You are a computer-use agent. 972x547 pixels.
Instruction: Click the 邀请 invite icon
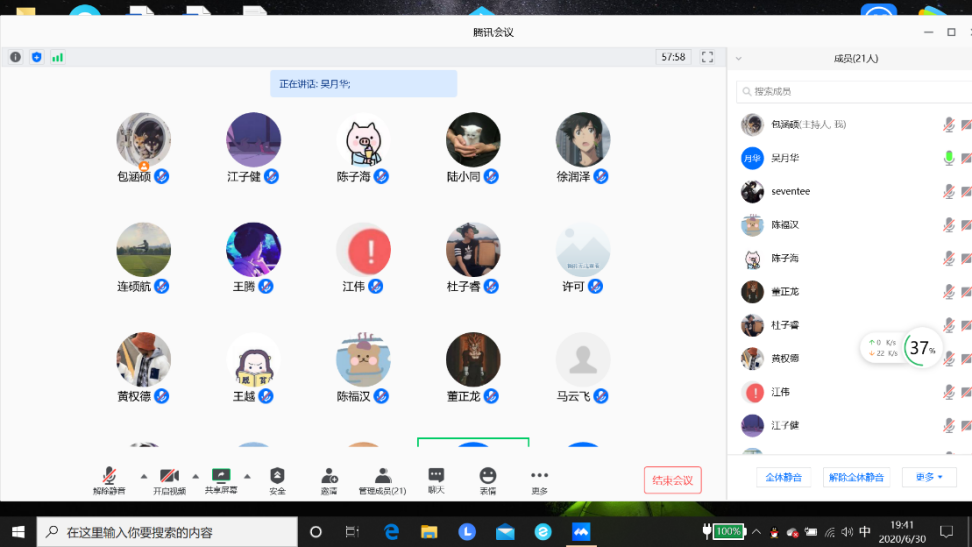tap(329, 476)
